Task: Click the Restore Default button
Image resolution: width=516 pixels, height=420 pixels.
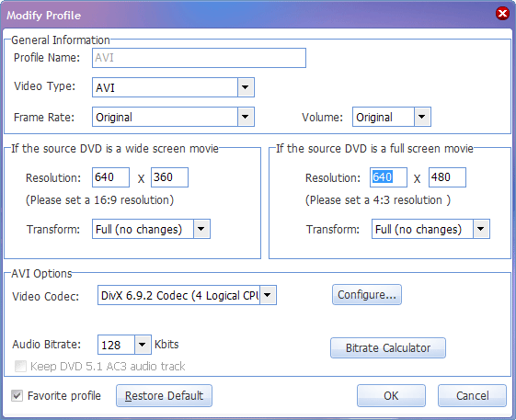Action: pos(164,396)
